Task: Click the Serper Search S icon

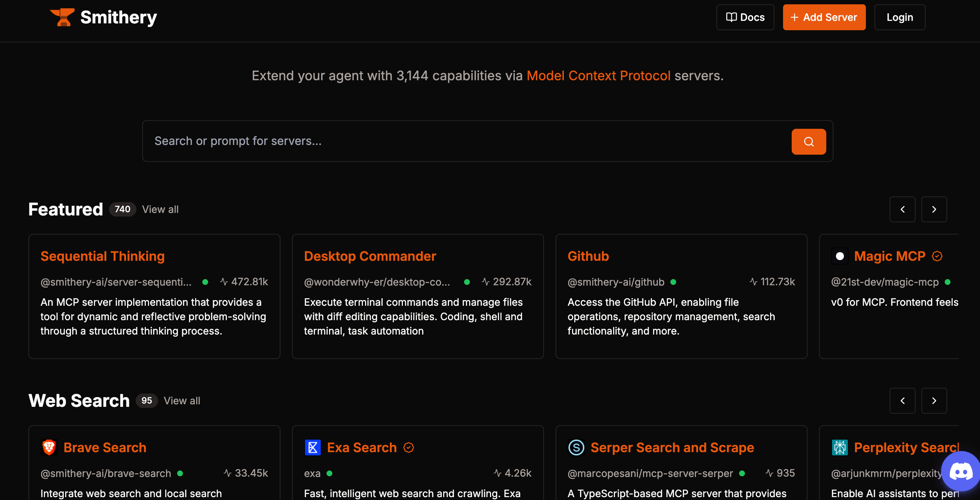Action: click(x=576, y=447)
